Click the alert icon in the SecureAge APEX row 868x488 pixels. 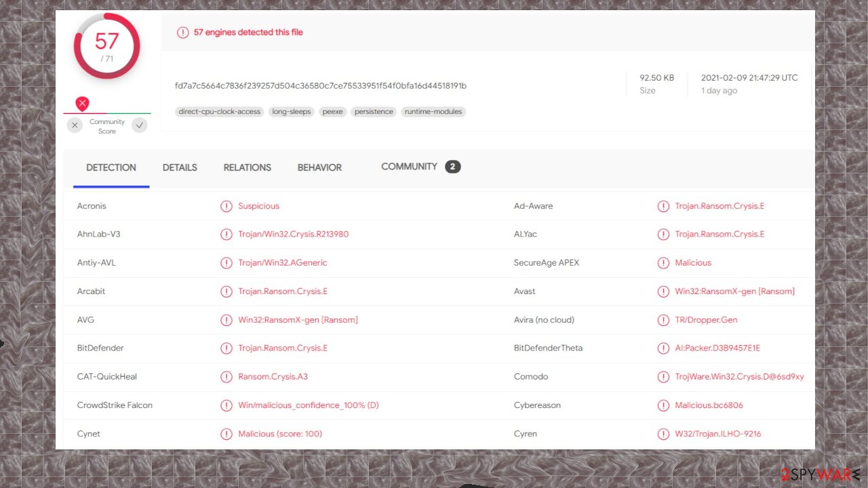pos(663,263)
